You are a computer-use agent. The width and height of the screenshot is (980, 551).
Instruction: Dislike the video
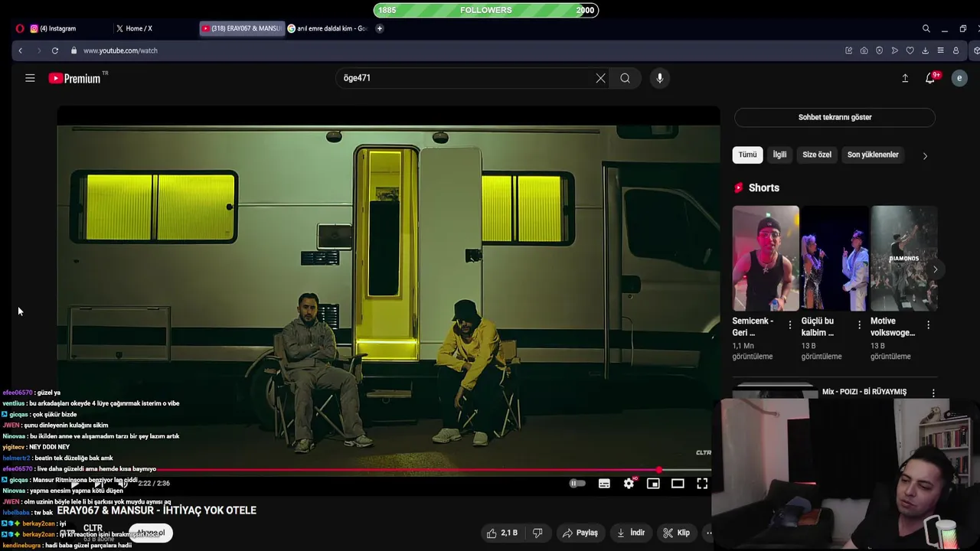537,533
